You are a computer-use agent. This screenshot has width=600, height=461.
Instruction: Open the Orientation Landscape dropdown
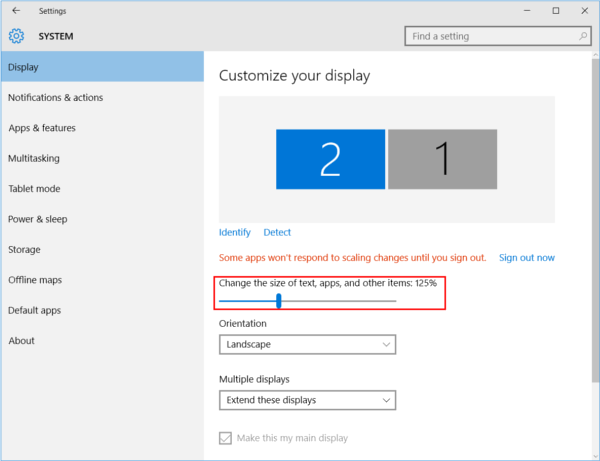[307, 344]
